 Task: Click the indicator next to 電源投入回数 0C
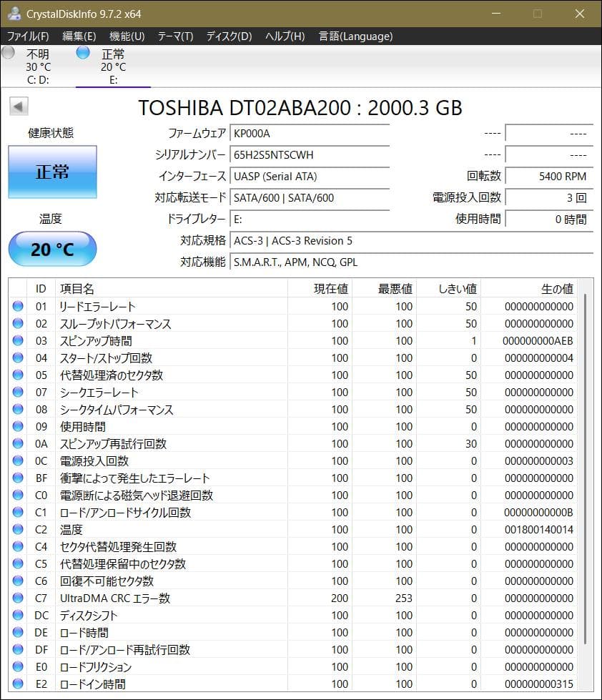[19, 460]
